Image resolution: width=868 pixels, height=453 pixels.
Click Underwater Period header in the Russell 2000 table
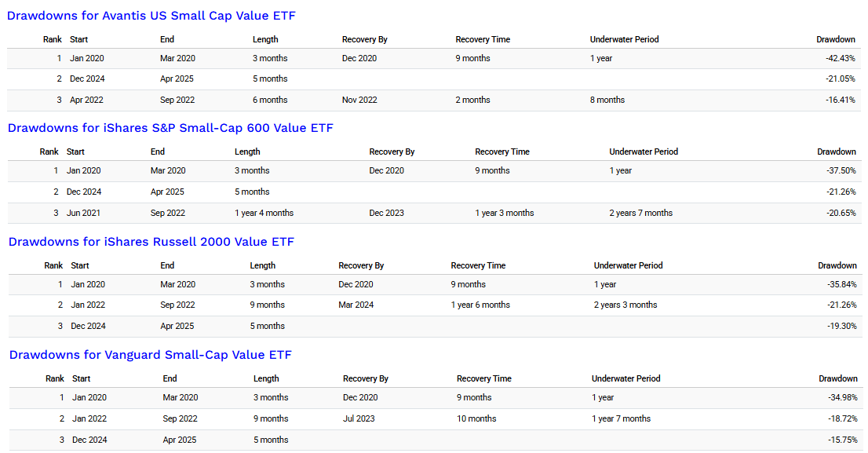click(x=628, y=265)
